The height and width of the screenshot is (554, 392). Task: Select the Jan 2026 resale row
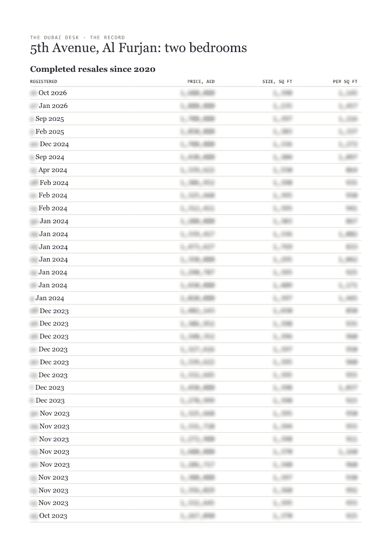196,106
